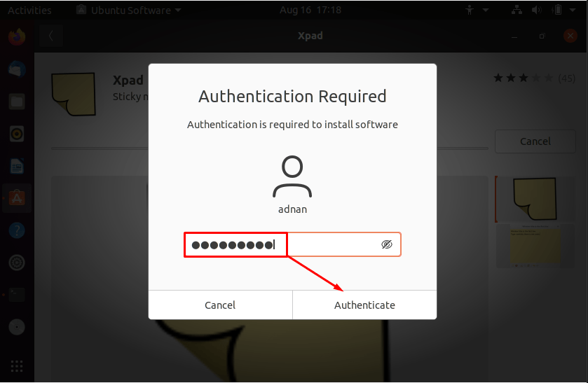Screen dimensions: 588x383
Task: Expand the accessibility dropdown arrow
Action: pyautogui.click(x=485, y=10)
